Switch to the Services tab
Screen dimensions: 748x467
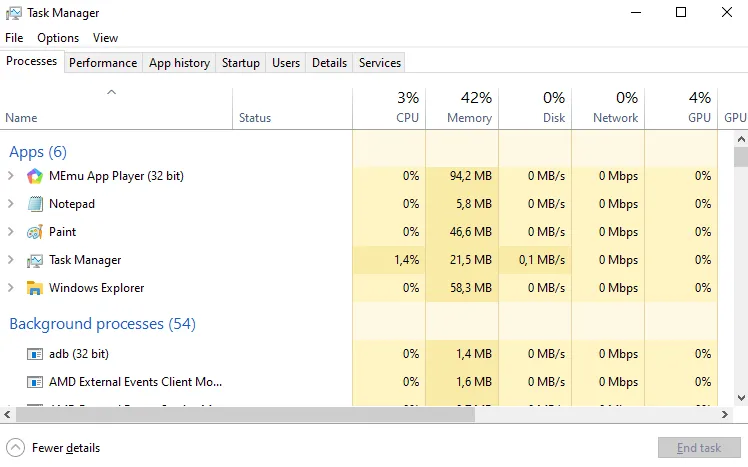[x=380, y=63]
